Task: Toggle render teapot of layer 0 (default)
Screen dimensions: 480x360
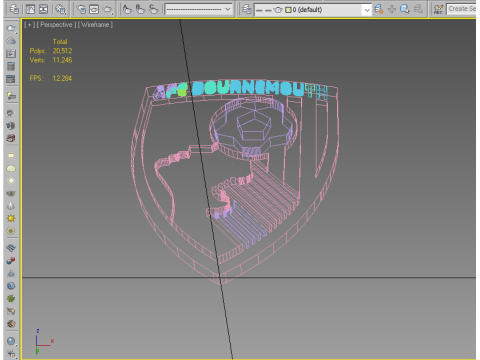Action: [278, 10]
